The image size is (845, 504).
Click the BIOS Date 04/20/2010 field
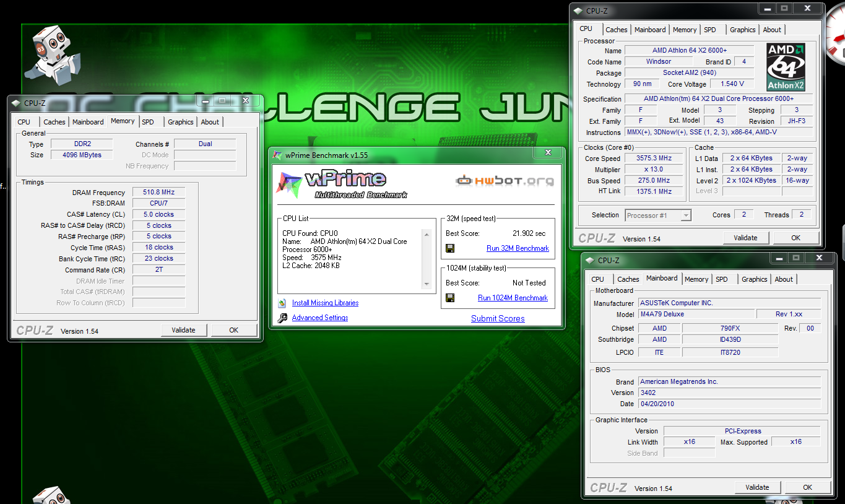pos(730,404)
